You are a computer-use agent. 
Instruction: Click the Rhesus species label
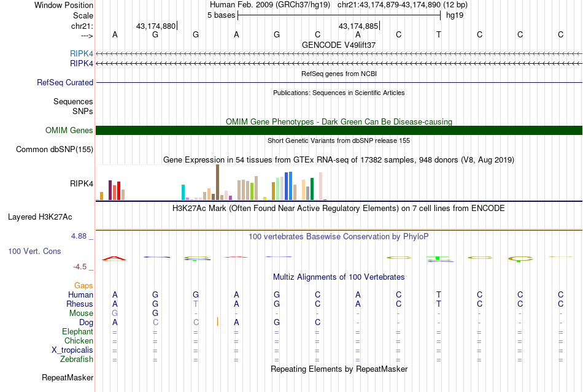pyautogui.click(x=80, y=304)
